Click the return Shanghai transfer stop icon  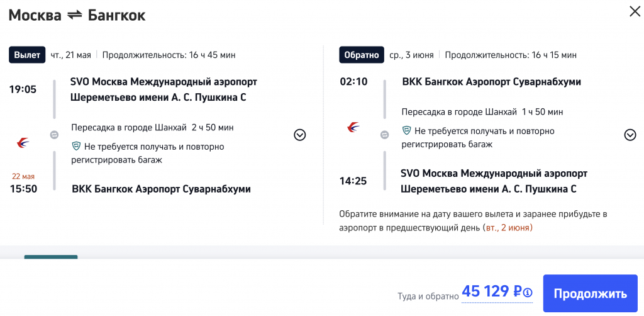click(384, 135)
